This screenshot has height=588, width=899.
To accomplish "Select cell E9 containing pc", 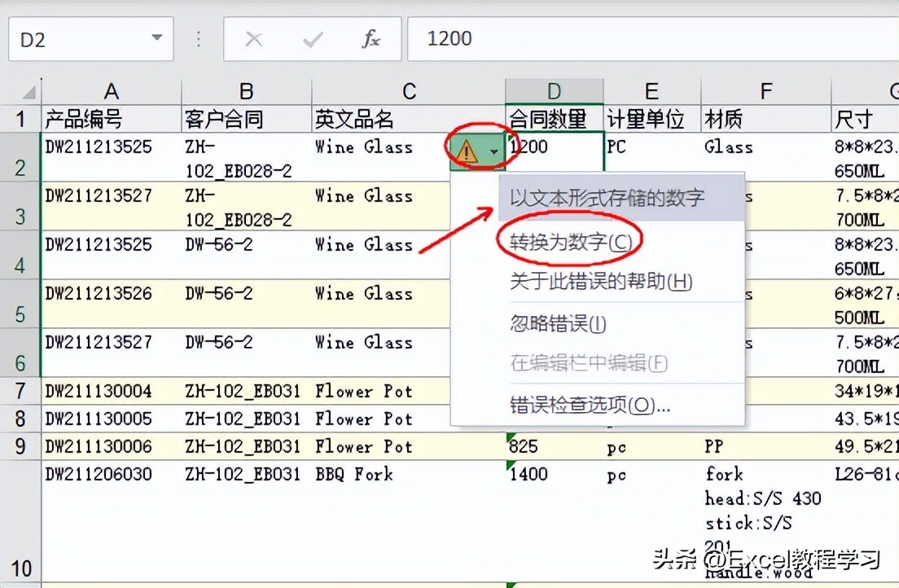I will 652,446.
